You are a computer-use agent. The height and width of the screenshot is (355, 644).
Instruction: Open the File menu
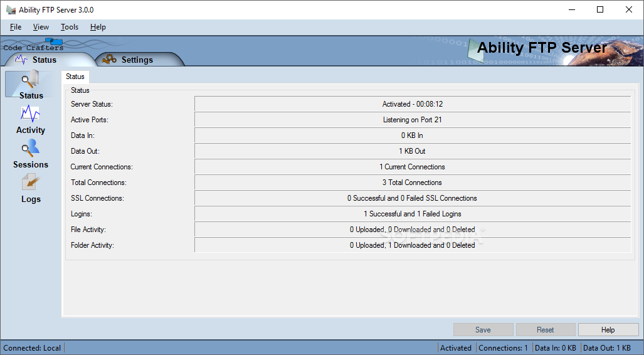pyautogui.click(x=16, y=27)
